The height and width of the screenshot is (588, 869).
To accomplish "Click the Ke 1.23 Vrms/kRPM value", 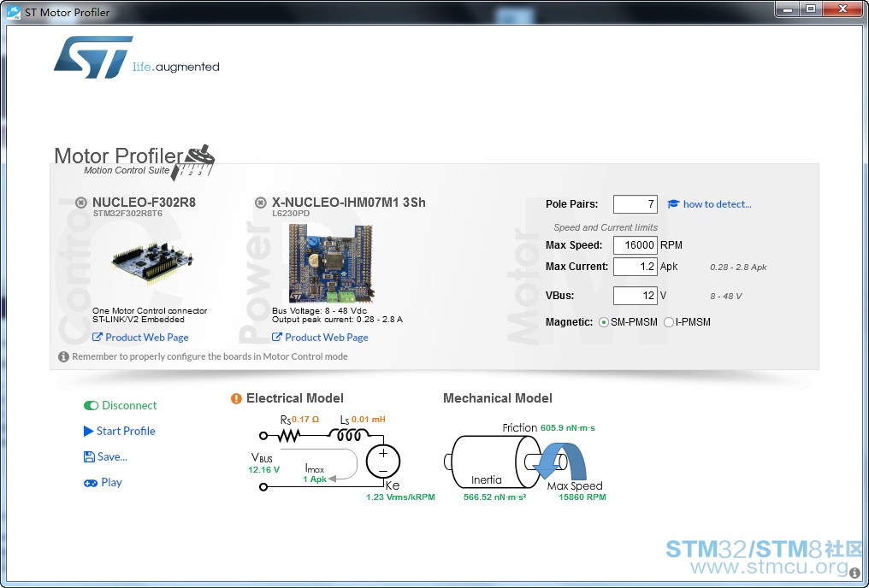I will [400, 497].
